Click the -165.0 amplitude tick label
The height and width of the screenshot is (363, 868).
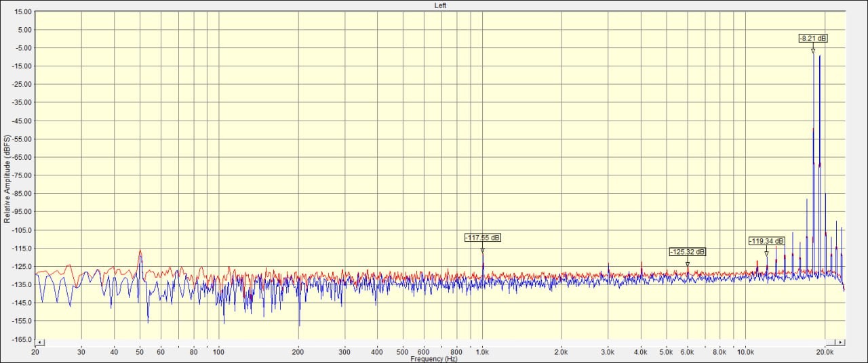pyautogui.click(x=22, y=339)
